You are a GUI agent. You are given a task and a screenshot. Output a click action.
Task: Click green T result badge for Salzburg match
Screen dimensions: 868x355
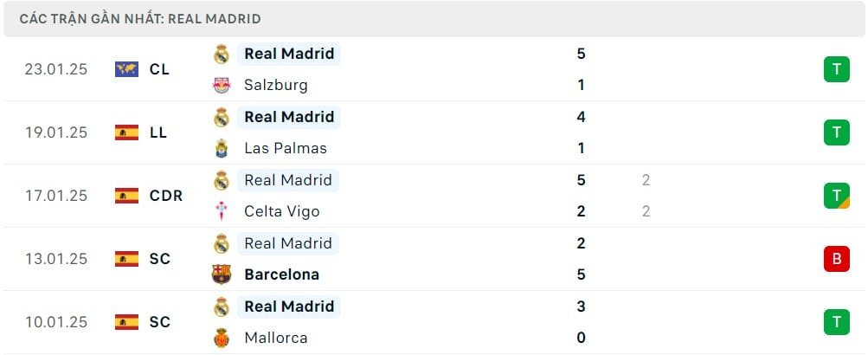tap(836, 69)
